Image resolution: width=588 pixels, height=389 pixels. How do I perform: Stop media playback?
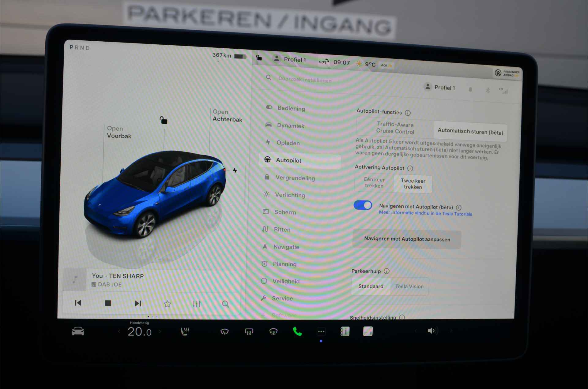click(x=108, y=303)
